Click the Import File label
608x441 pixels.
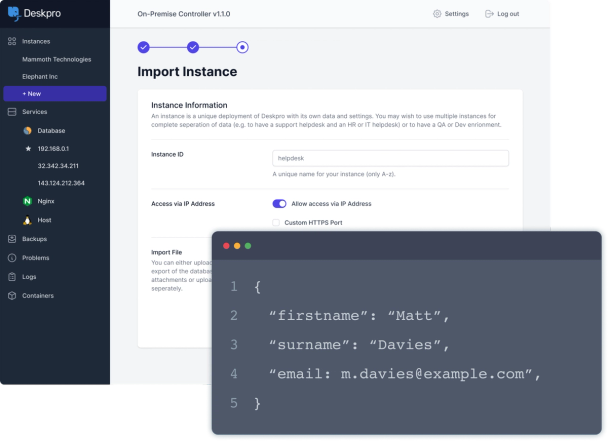coord(167,252)
